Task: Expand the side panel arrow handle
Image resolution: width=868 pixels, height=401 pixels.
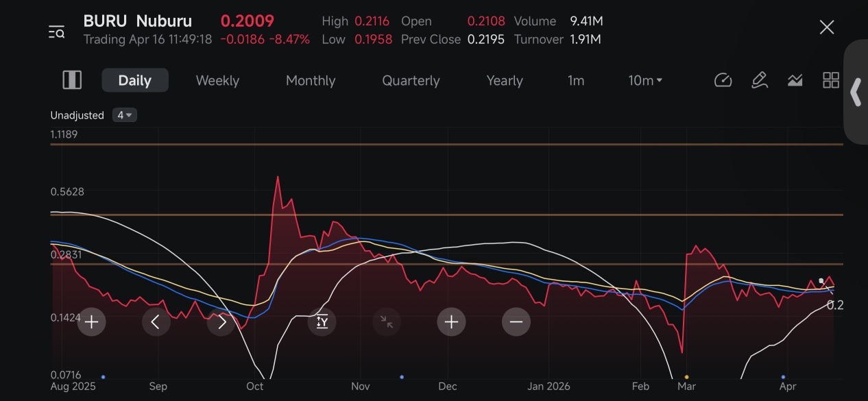Action: [x=856, y=92]
